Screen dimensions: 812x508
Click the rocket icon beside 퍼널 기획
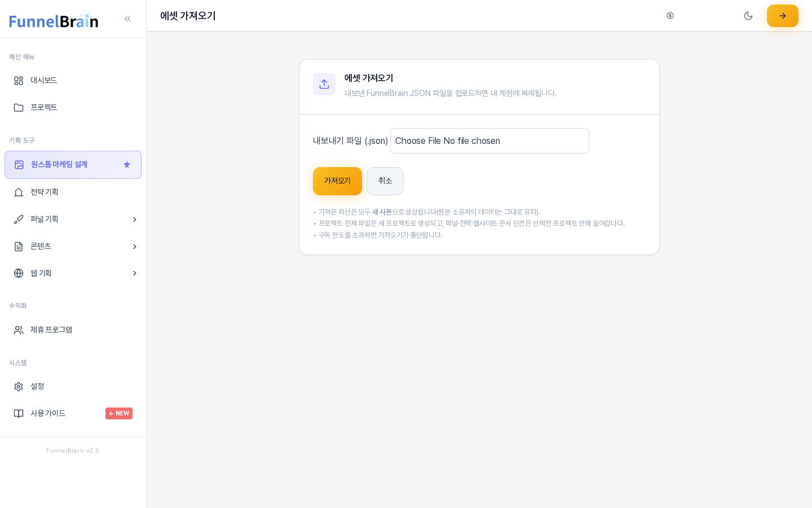tap(19, 220)
